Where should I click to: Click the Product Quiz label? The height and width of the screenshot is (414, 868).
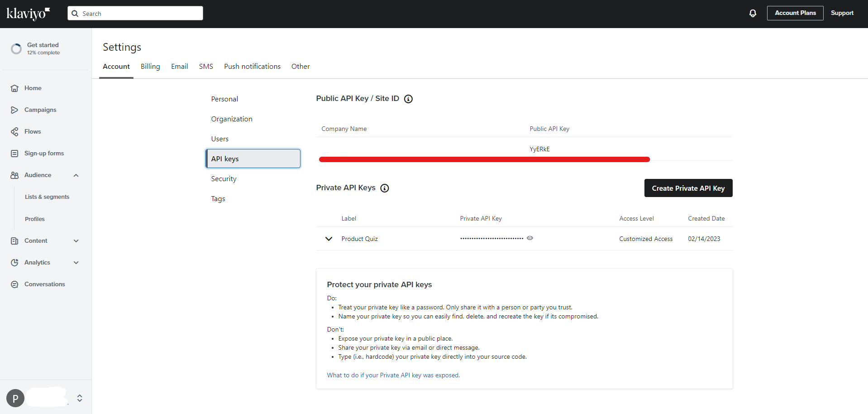(x=360, y=239)
